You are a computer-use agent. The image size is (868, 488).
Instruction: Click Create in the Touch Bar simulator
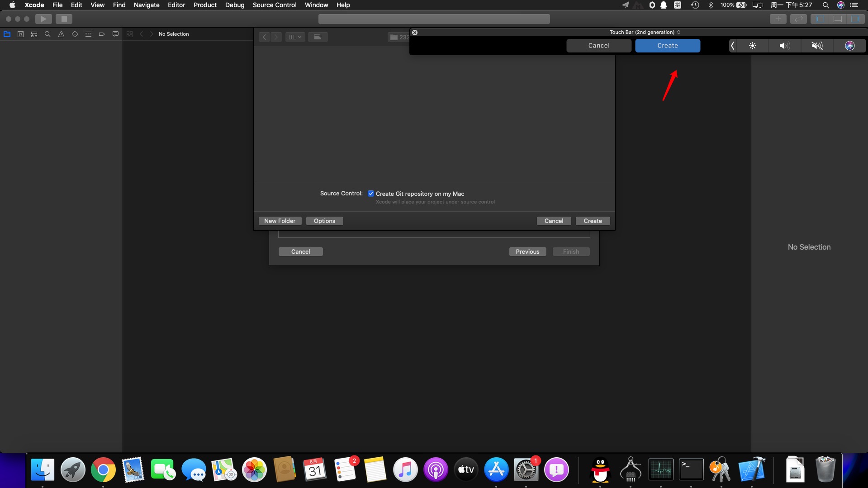pos(668,46)
